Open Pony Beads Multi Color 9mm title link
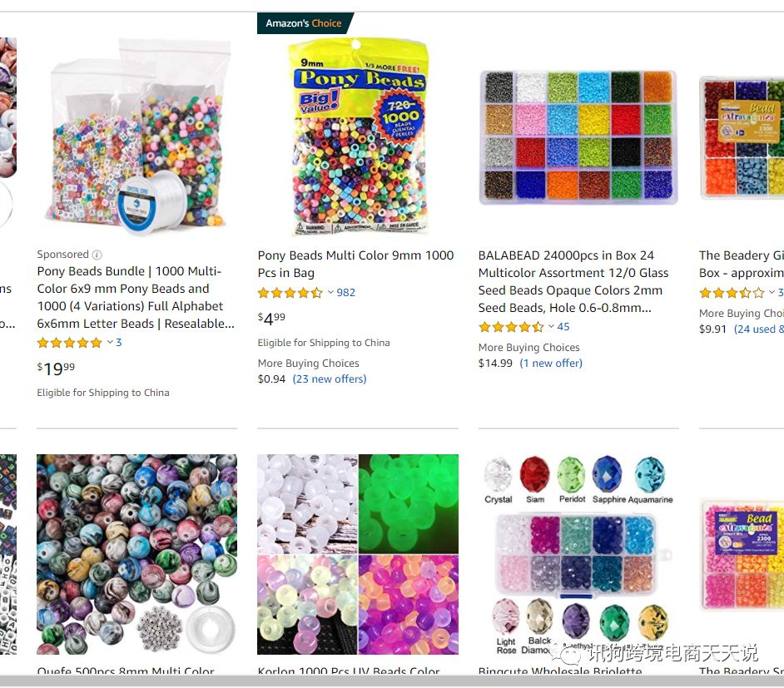Image resolution: width=784 pixels, height=688 pixels. pos(355,264)
